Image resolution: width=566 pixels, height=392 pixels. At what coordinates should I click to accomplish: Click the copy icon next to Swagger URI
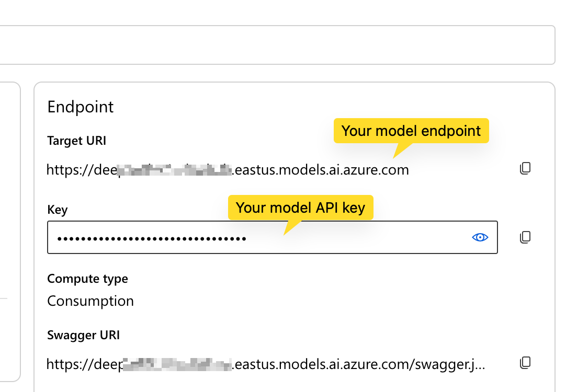(525, 362)
